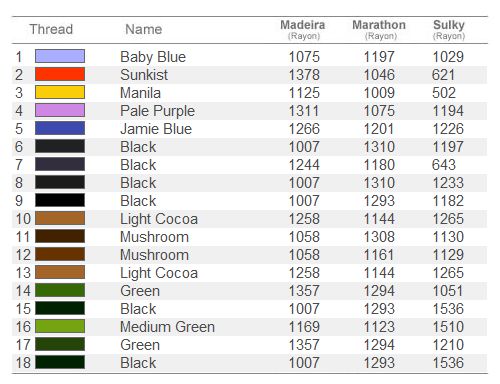Click the Baby Blue color swatch
Screen dimensions: 500x384
pos(60,56)
